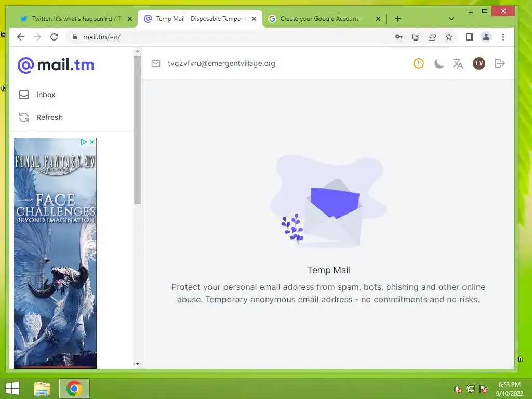This screenshot has width=532, height=399.
Task: Click the mail.tm logo
Action: [x=56, y=65]
